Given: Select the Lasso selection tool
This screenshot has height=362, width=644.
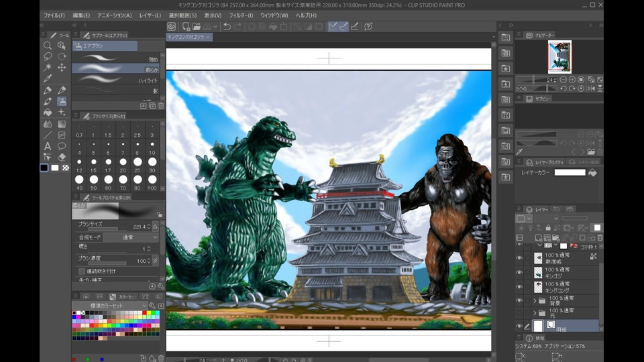Looking at the screenshot, I should tap(48, 56).
